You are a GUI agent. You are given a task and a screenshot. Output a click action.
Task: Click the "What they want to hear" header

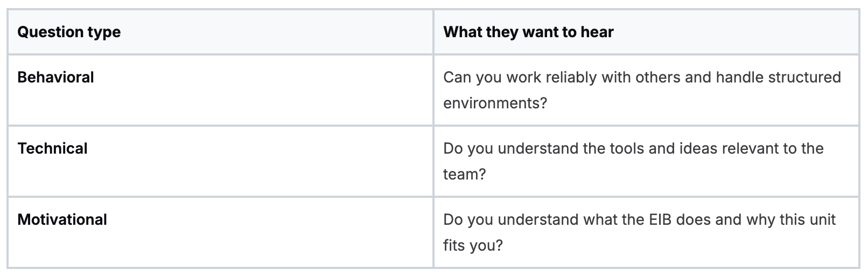click(x=528, y=32)
